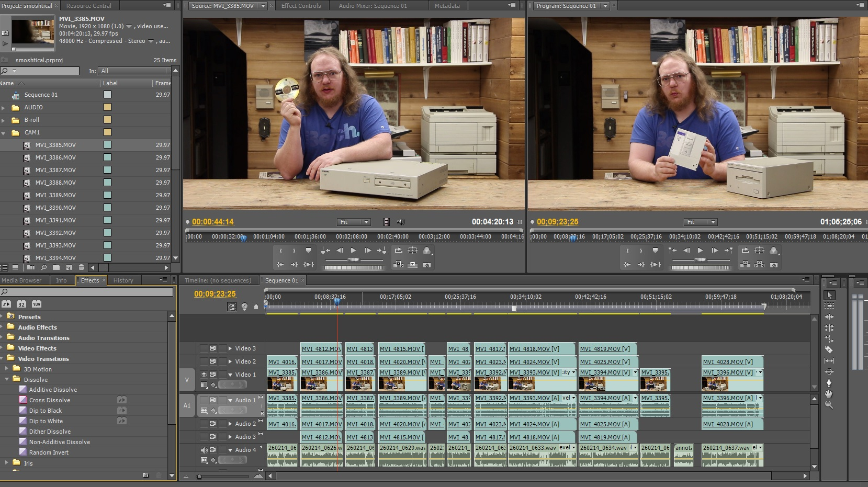Collapse the Dissolve folder in Effects

(7, 380)
